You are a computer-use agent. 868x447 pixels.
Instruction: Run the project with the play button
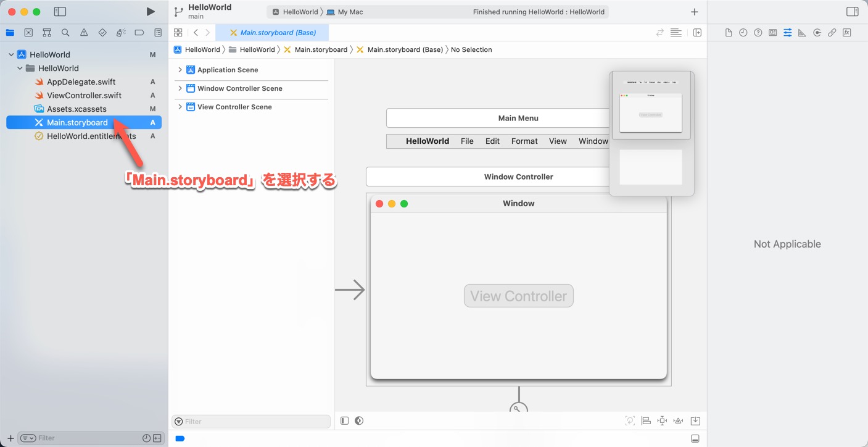151,12
